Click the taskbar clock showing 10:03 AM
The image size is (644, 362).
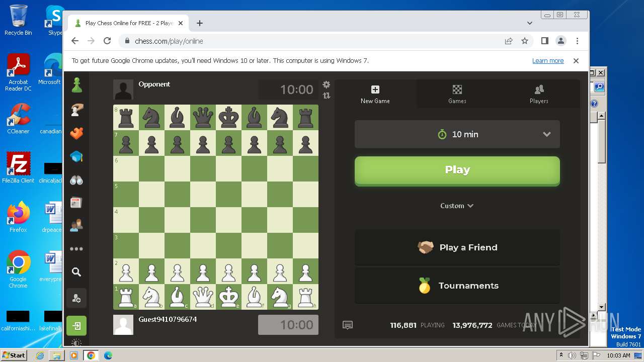618,355
